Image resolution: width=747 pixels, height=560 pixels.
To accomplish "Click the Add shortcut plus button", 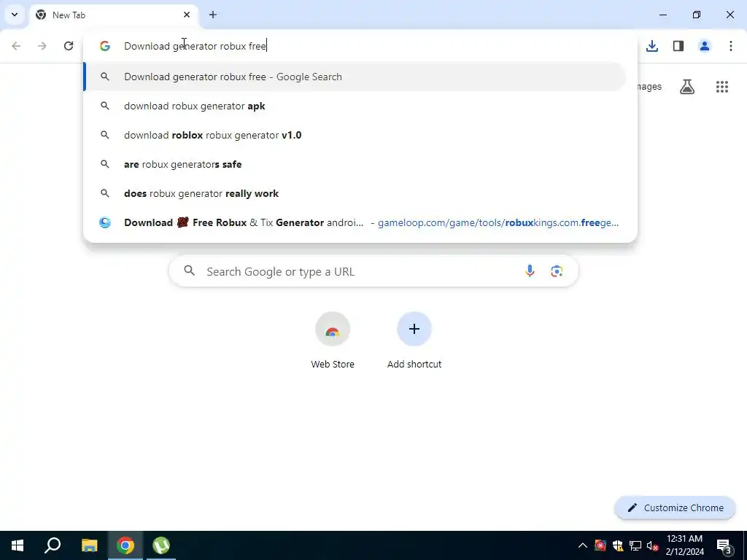I will pyautogui.click(x=414, y=329).
